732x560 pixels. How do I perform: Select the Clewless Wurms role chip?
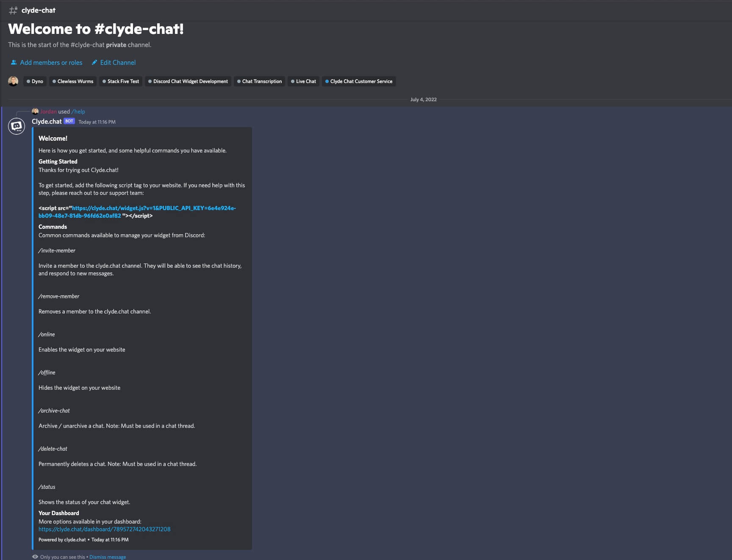(73, 81)
